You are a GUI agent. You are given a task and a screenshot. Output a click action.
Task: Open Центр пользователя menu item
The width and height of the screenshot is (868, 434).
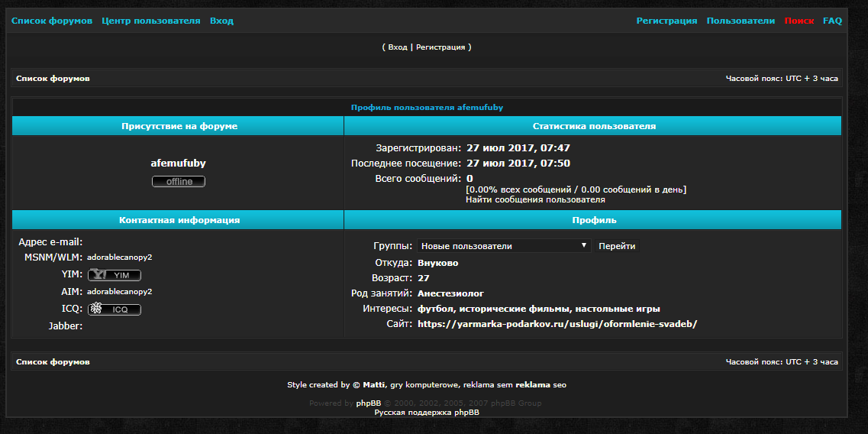pos(151,21)
